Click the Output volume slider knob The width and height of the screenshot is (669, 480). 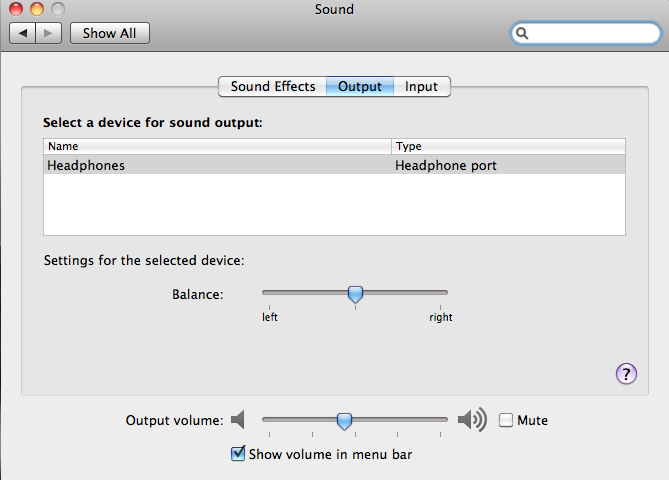click(x=344, y=421)
